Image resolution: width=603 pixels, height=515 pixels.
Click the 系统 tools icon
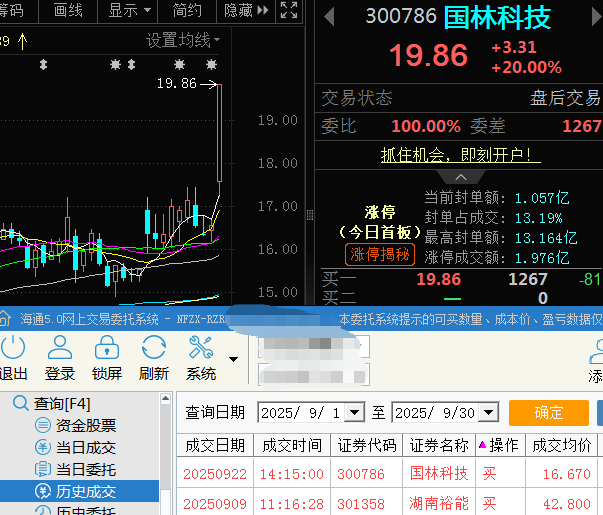pos(201,347)
